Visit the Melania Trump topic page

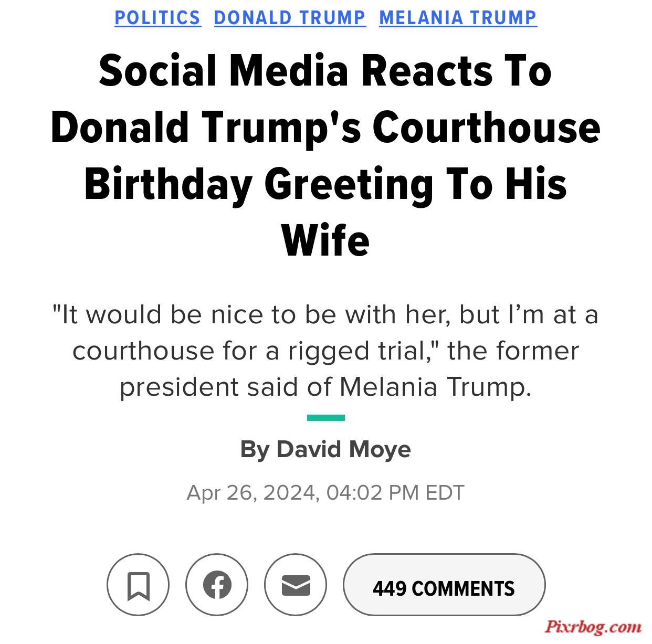coord(458,17)
